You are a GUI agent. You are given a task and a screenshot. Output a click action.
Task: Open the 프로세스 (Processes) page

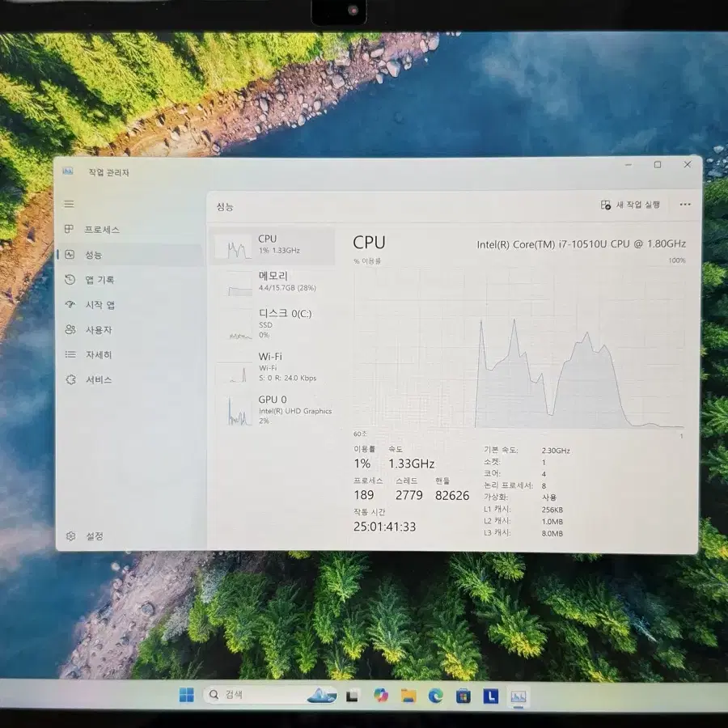click(x=130, y=230)
